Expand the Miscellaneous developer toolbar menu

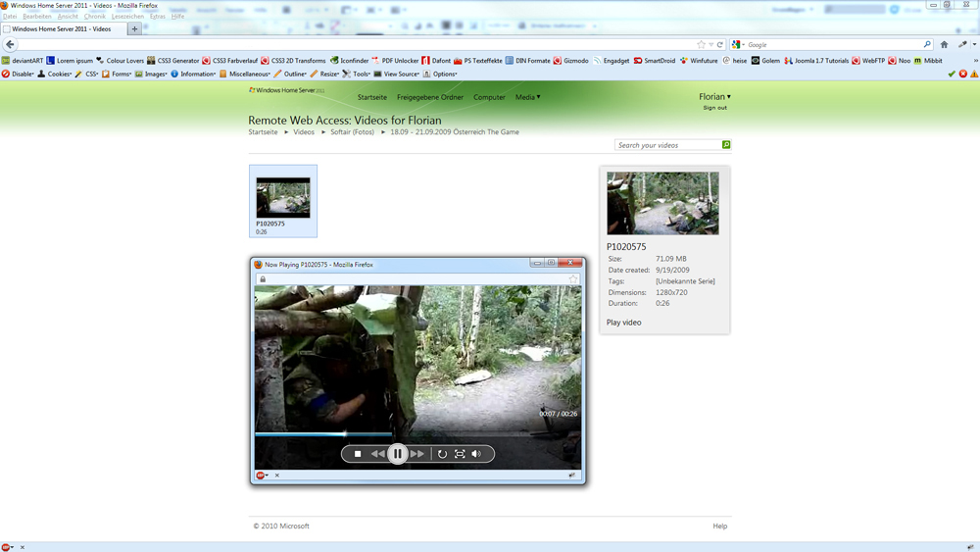tap(245, 74)
